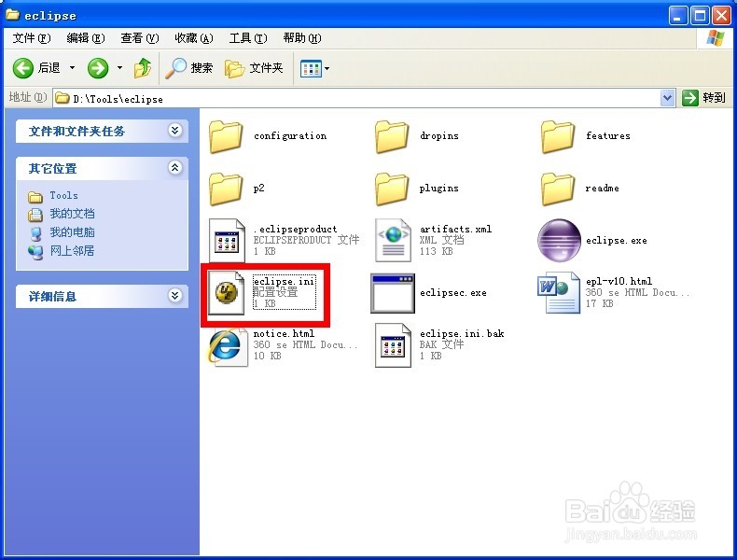
Task: Click the eclipse.ini file name text
Action: click(284, 281)
